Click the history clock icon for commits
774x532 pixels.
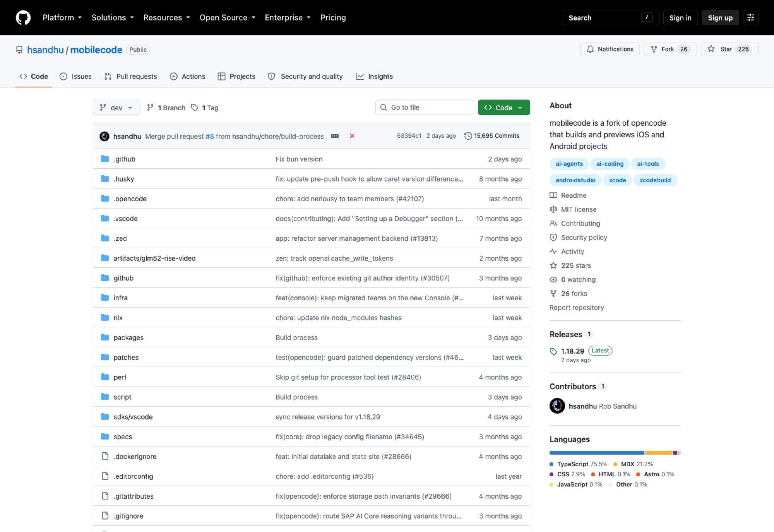coord(468,136)
